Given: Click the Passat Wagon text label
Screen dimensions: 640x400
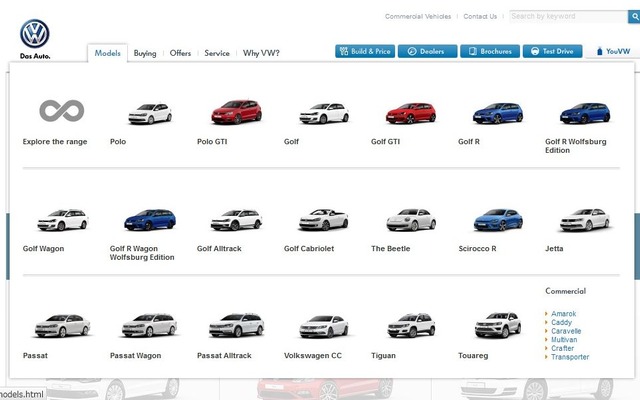Looking at the screenshot, I should point(136,356).
